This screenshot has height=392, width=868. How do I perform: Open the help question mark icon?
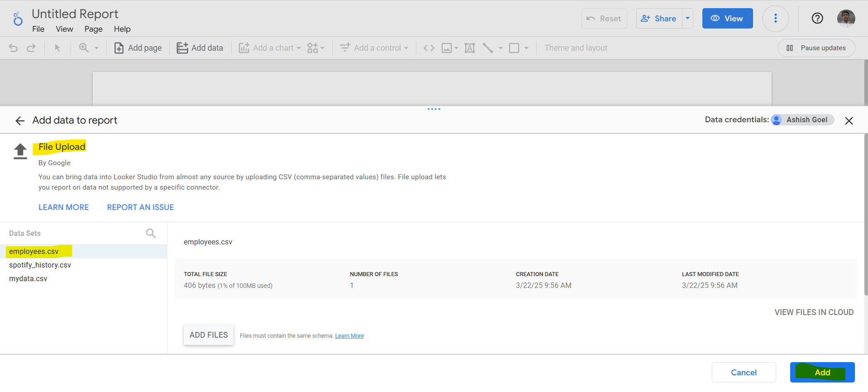[817, 19]
